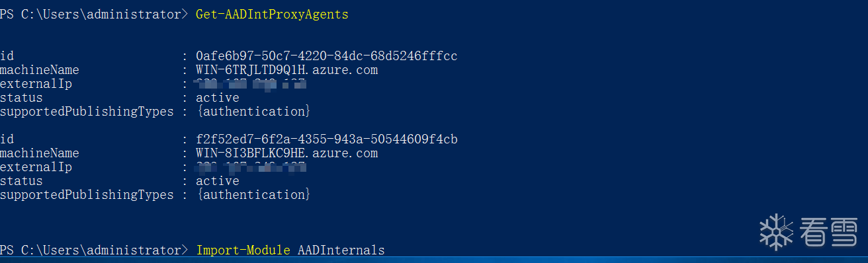Click the first supportedPublishingTypes label
The width and height of the screenshot is (868, 263).
87,111
